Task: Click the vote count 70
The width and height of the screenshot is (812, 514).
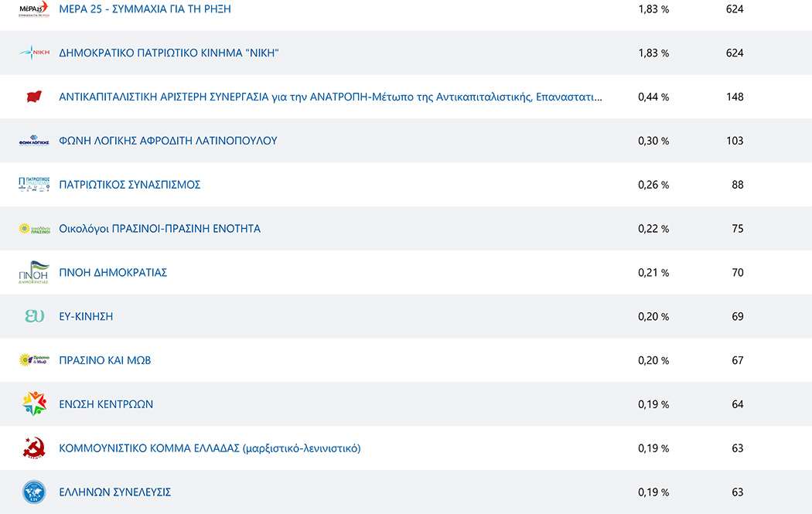Action: click(738, 273)
